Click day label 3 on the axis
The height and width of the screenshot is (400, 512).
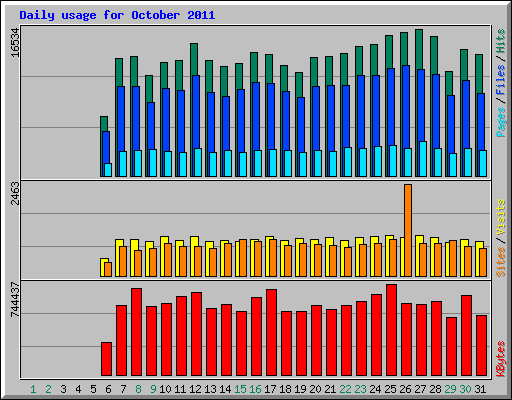(x=63, y=389)
